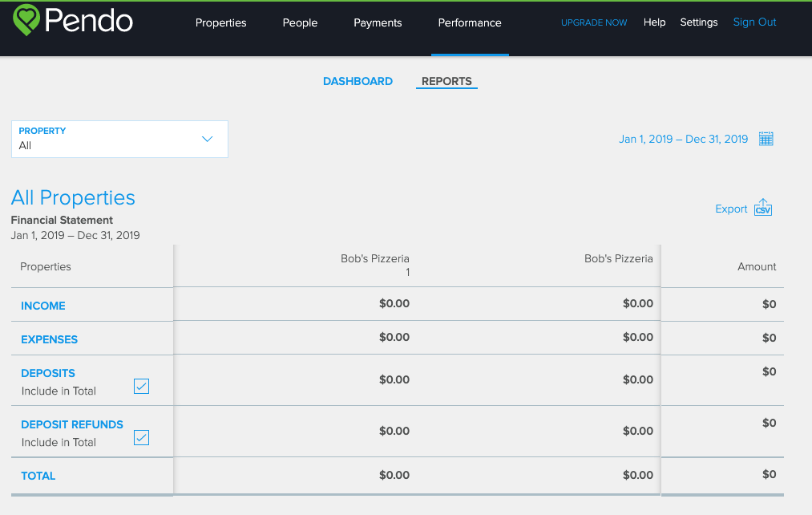Click the Financial Statement subtitle
The width and height of the screenshot is (812, 515).
coord(62,220)
